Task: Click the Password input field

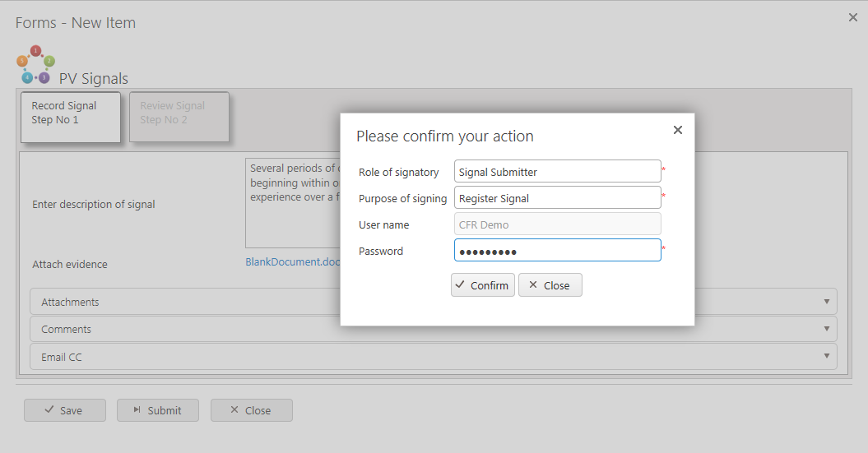Action: [x=557, y=251]
